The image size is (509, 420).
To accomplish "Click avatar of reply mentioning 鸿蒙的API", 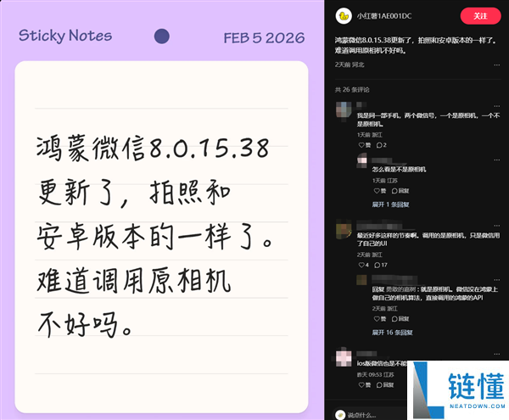I will click(362, 280).
